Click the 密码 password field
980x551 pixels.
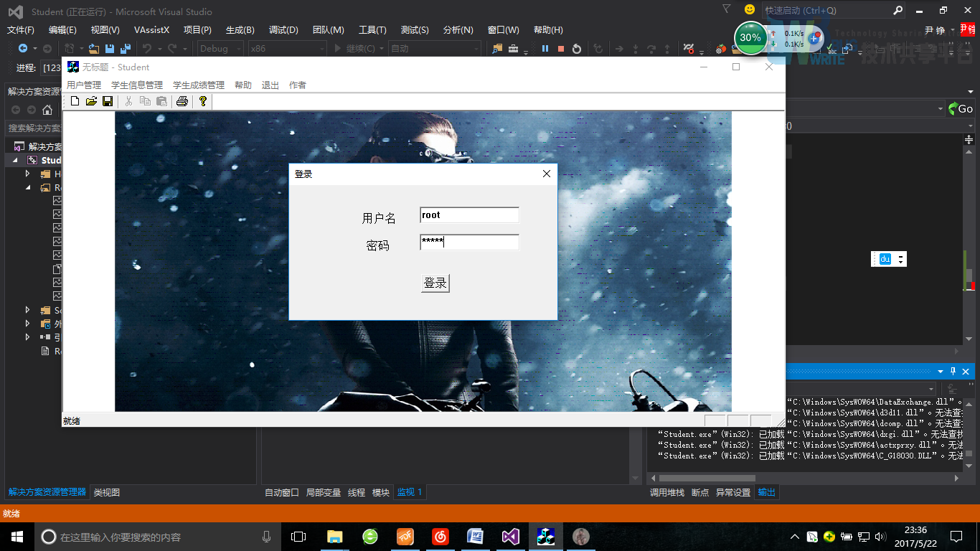469,242
